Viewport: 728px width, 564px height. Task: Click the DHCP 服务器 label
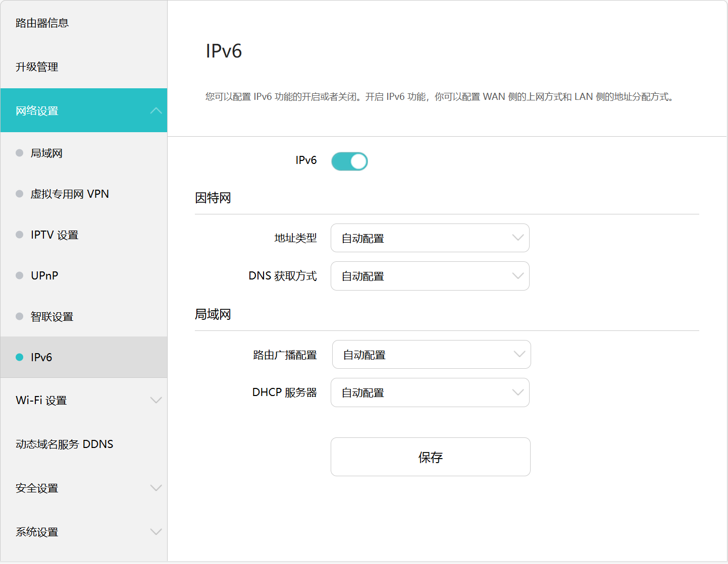[x=285, y=392]
